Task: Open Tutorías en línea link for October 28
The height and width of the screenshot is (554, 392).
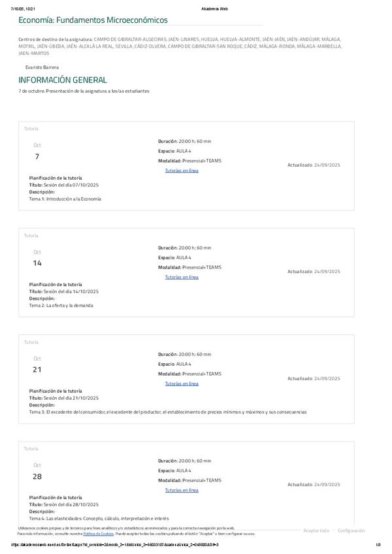Action: pos(182,490)
